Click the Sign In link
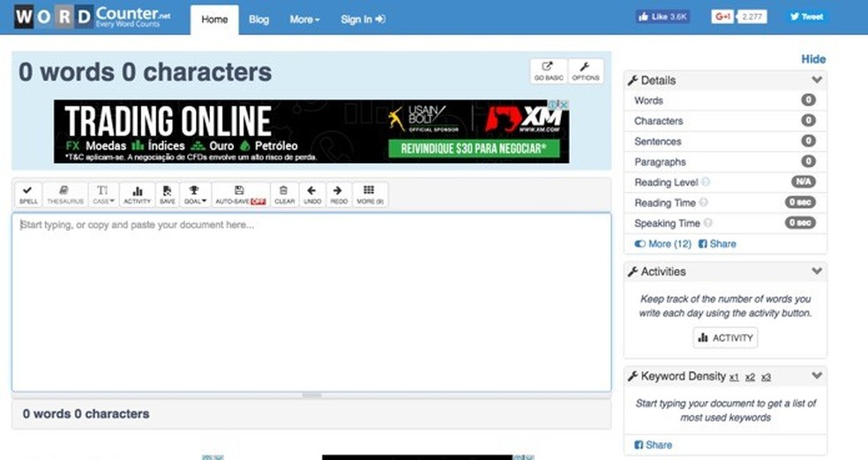The height and width of the screenshot is (460, 868). click(x=363, y=19)
